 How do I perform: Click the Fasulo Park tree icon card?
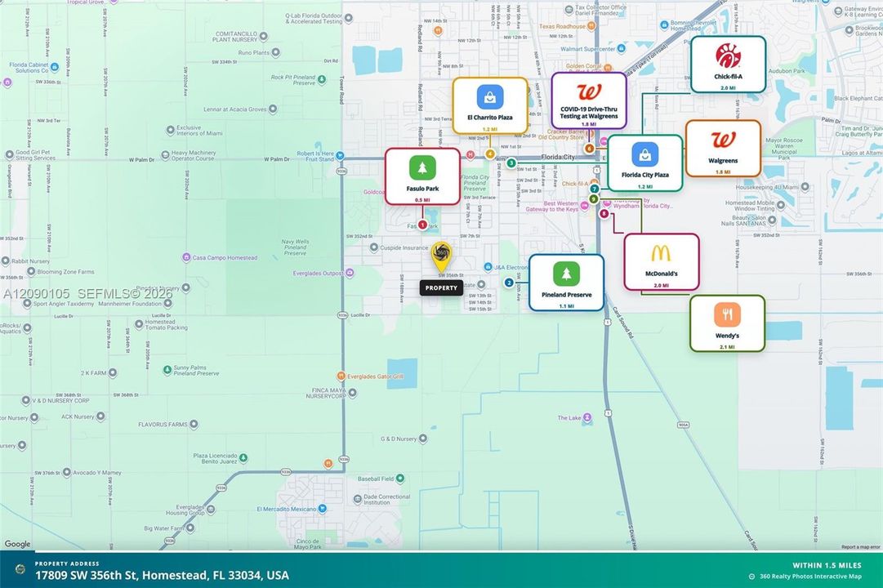422,177
